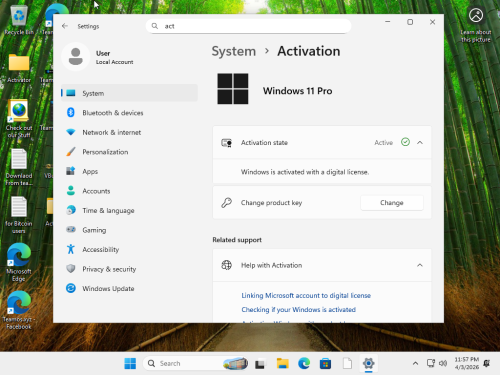Open Checking if your Windows is activated link
The height and width of the screenshot is (375, 500).
click(298, 310)
